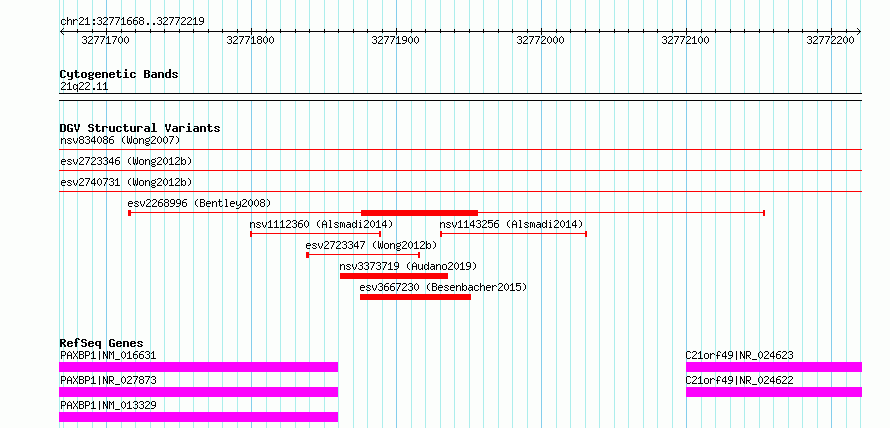The width and height of the screenshot is (890, 428).
Task: Open variant nsv834086 (Wong2007) label
Action: pyautogui.click(x=120, y=140)
